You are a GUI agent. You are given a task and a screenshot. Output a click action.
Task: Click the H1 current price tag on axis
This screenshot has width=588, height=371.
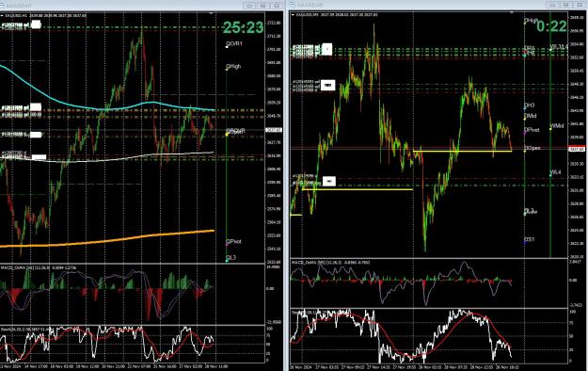pyautogui.click(x=274, y=130)
